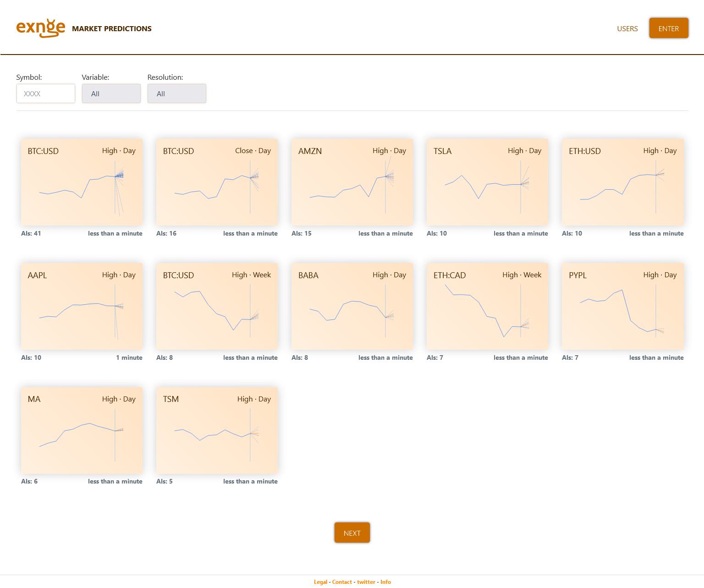This screenshot has height=588, width=704.
Task: Click the MARKET PREDICTIONS heading
Action: coord(112,28)
